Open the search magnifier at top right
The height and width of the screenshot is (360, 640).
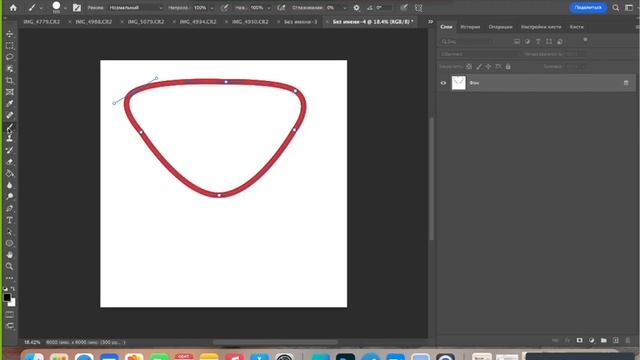coord(616,7)
